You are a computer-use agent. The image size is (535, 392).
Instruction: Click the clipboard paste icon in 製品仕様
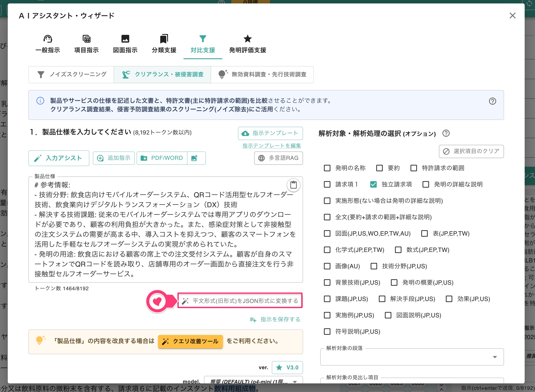tap(293, 185)
